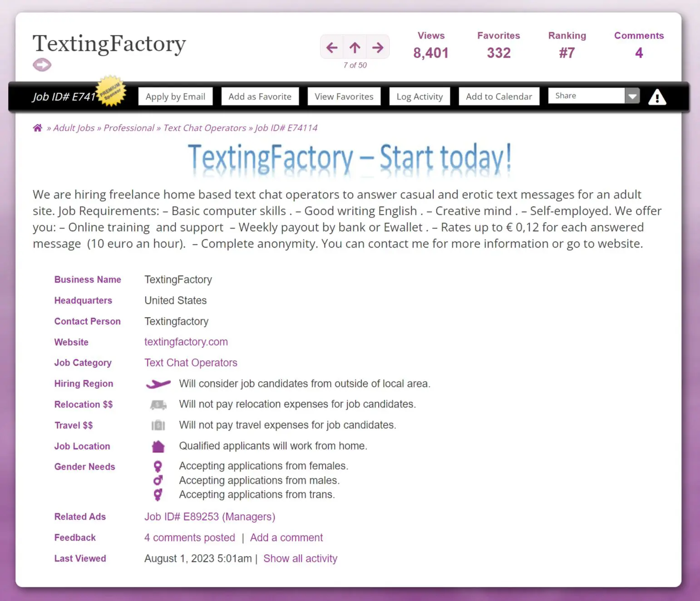Click the trans gender symbol icon
Viewport: 700px width, 601px height.
pyautogui.click(x=158, y=495)
